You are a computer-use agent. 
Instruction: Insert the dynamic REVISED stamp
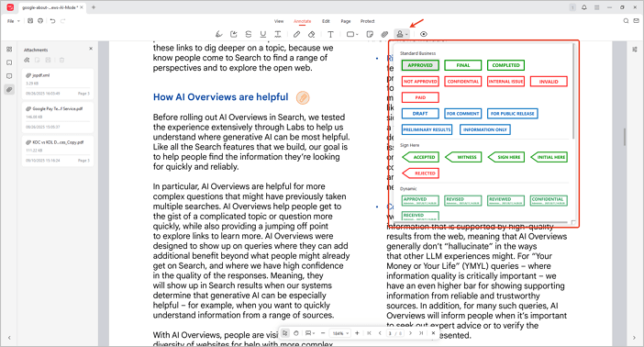point(463,201)
